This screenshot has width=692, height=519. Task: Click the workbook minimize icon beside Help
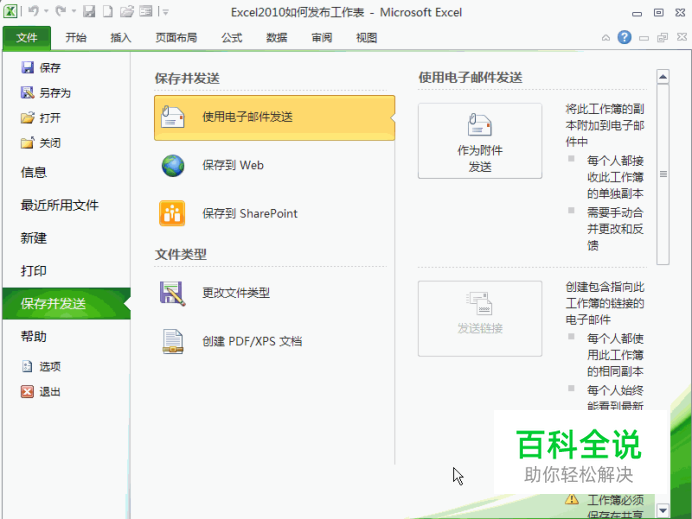click(x=644, y=38)
